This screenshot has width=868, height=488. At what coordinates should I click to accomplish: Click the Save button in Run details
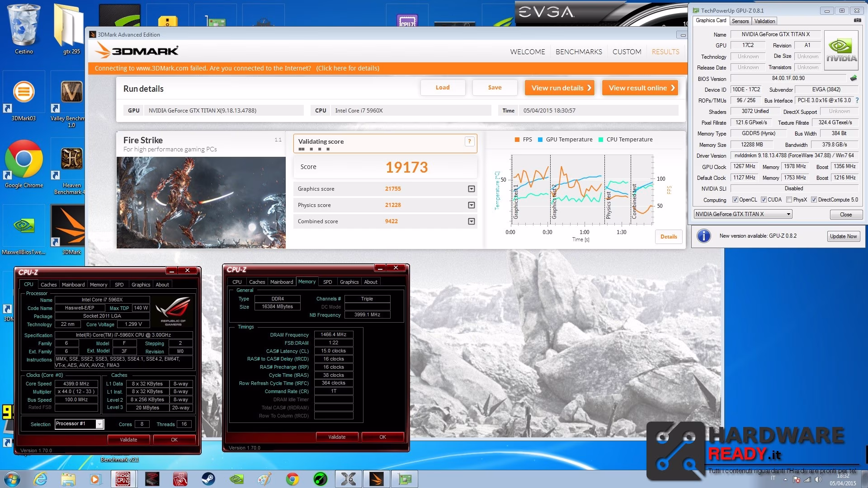pyautogui.click(x=495, y=88)
